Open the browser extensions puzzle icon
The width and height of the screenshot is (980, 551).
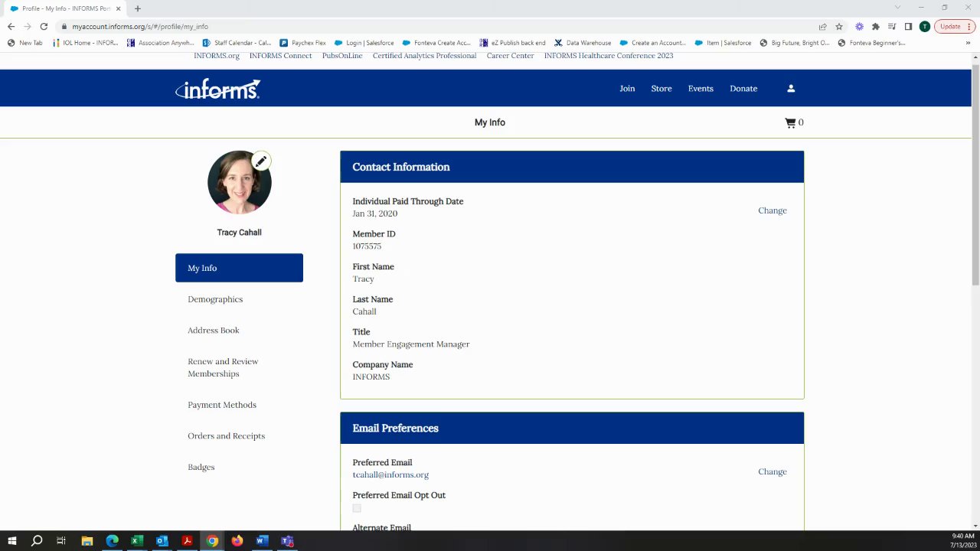pyautogui.click(x=875, y=26)
